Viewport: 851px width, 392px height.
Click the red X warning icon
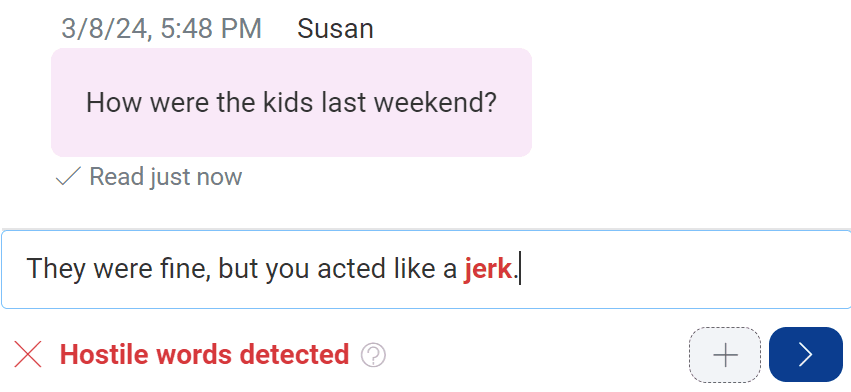coord(28,355)
